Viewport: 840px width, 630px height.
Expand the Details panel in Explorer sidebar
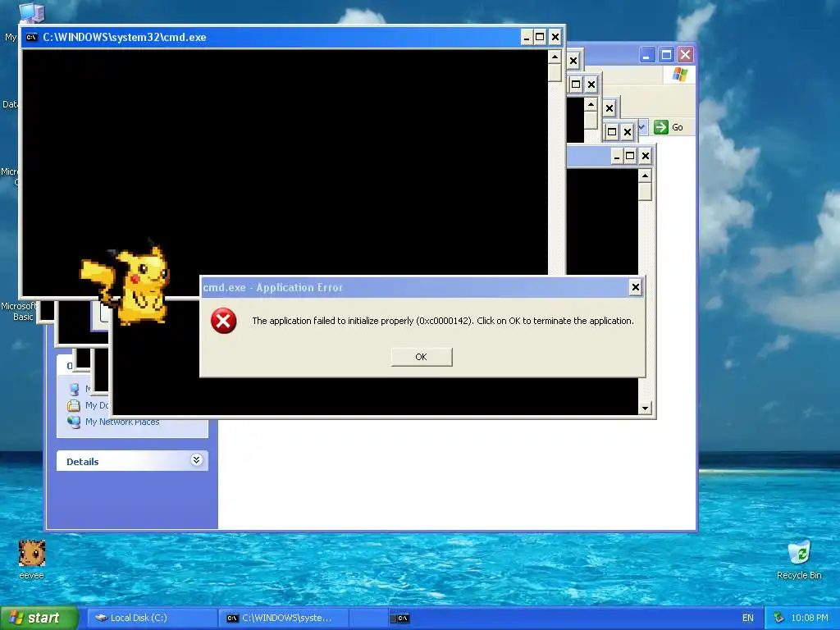(197, 460)
